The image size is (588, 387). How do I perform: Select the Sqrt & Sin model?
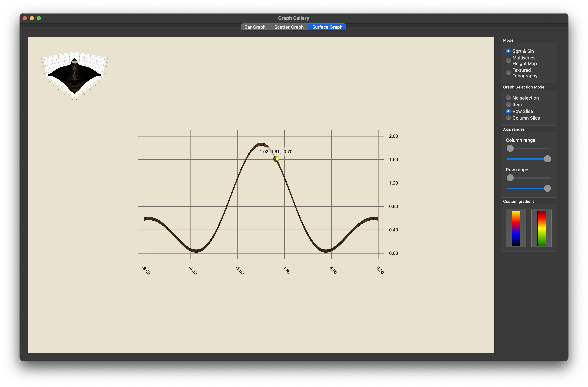coord(520,51)
